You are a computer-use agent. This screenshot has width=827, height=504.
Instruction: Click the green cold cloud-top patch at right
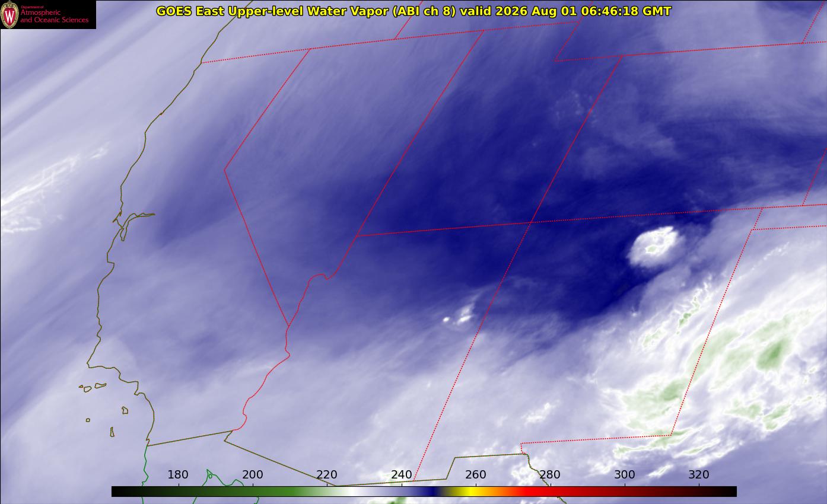772,355
